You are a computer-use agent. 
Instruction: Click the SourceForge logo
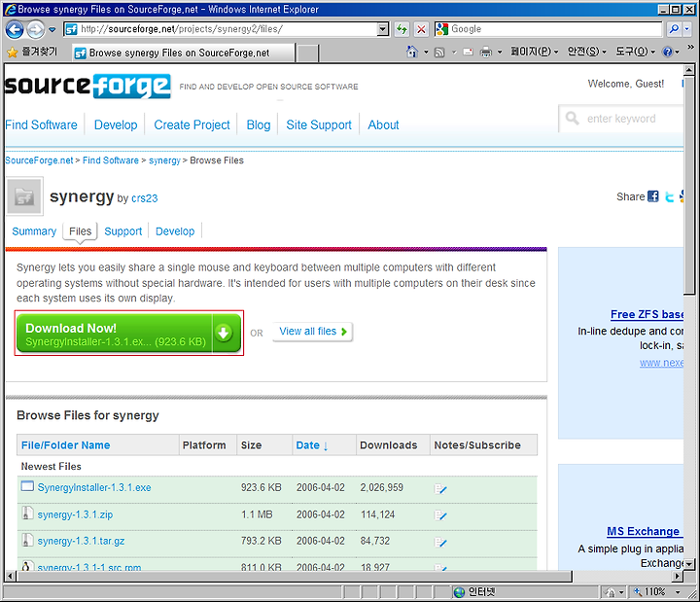87,86
